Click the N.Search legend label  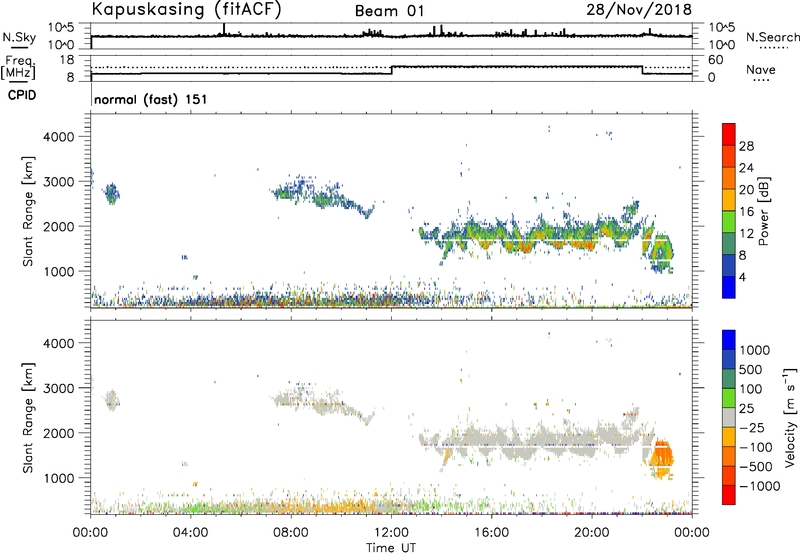pyautogui.click(x=773, y=37)
